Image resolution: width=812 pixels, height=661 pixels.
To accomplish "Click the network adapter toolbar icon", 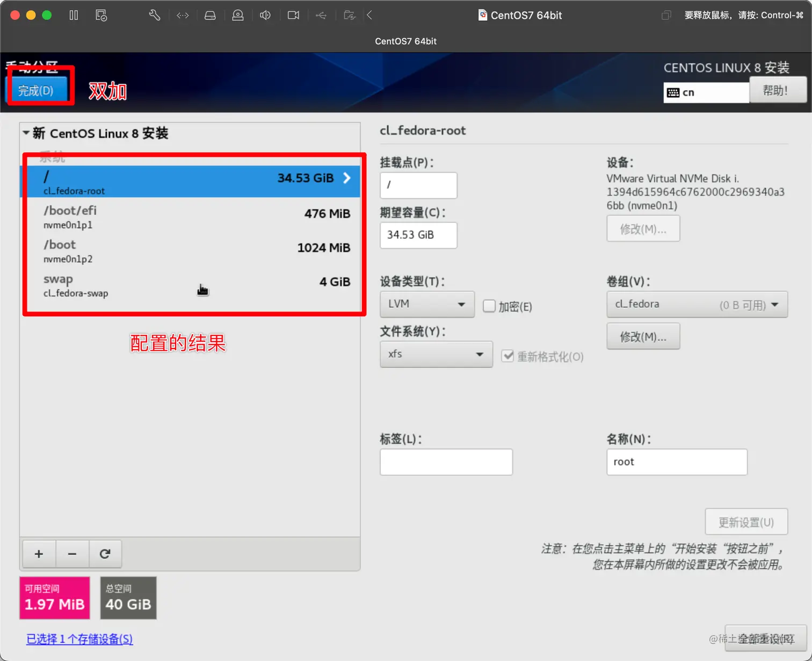I will [183, 15].
